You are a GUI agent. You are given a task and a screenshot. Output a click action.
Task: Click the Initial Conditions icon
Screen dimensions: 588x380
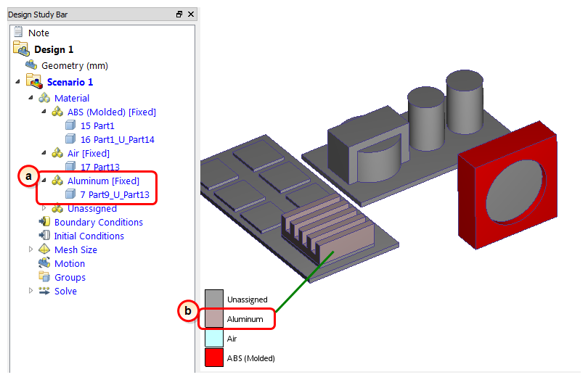(x=44, y=236)
